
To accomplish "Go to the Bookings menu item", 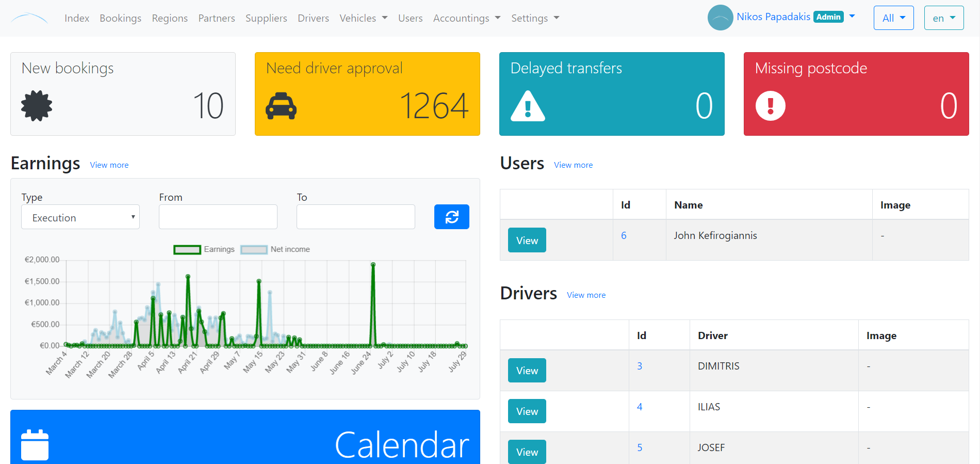I will [120, 18].
